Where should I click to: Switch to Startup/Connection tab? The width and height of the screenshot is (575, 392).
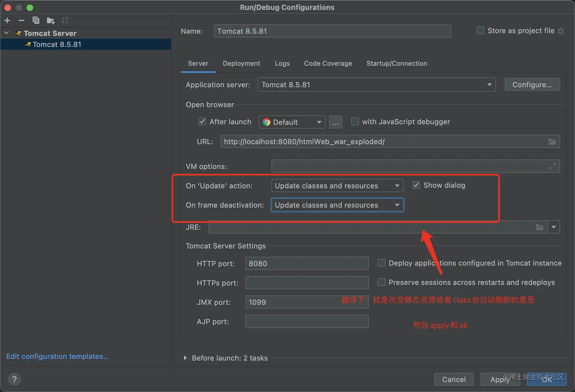click(397, 63)
